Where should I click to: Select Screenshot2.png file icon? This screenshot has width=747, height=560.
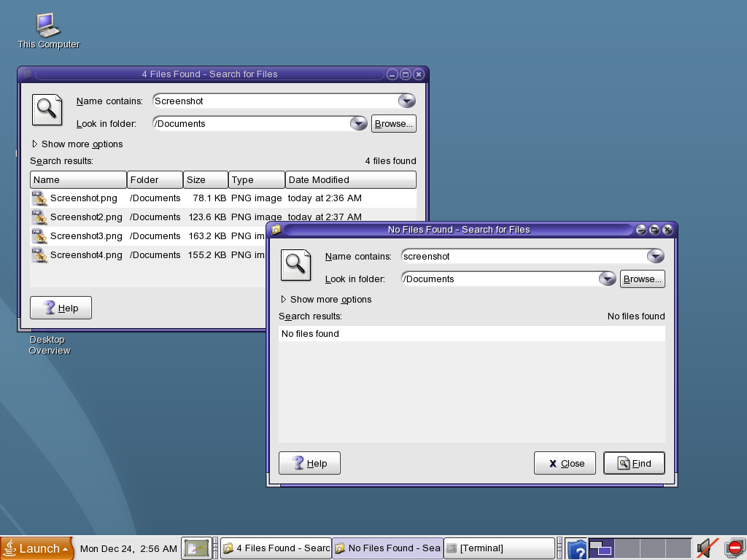(39, 217)
